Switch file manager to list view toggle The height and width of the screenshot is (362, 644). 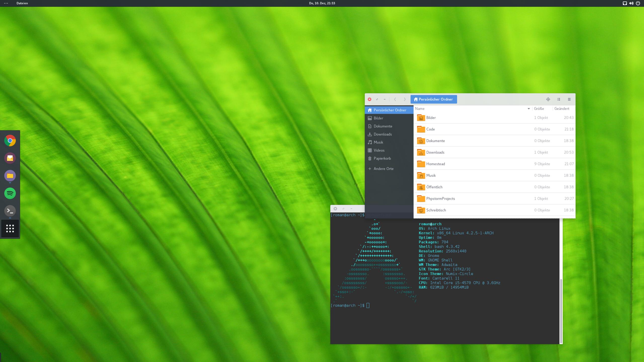coord(559,99)
